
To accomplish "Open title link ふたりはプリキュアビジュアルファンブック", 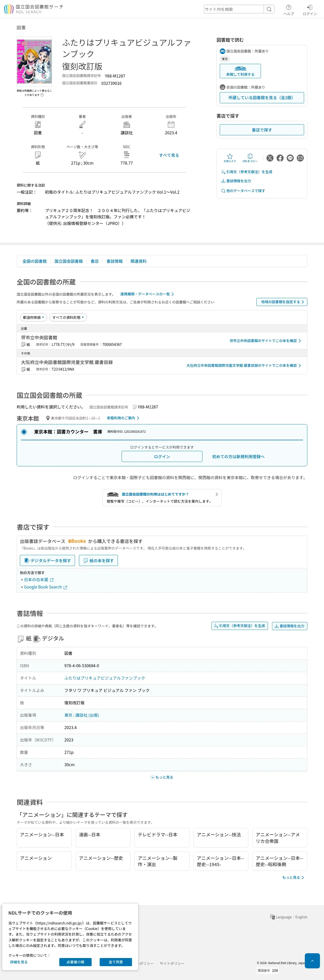I will pos(104,678).
